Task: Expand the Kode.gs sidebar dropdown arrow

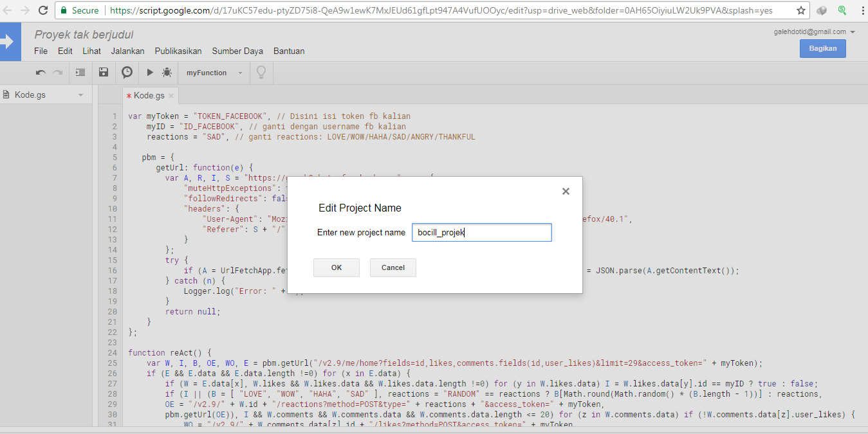Action: pyautogui.click(x=80, y=94)
